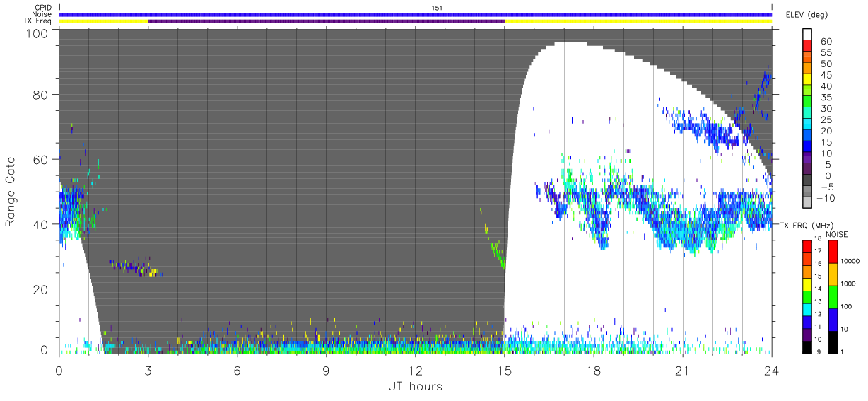Click NOISE legend label 100

click(847, 306)
